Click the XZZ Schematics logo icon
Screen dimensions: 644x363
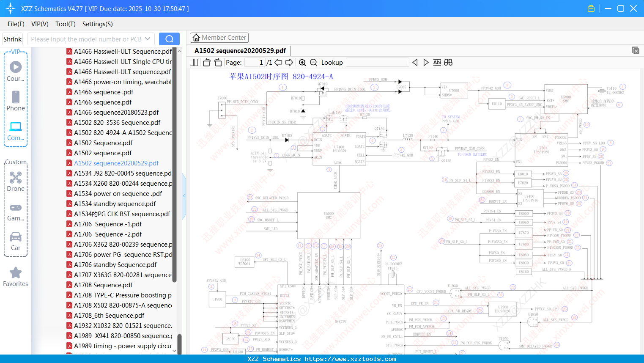11,8
